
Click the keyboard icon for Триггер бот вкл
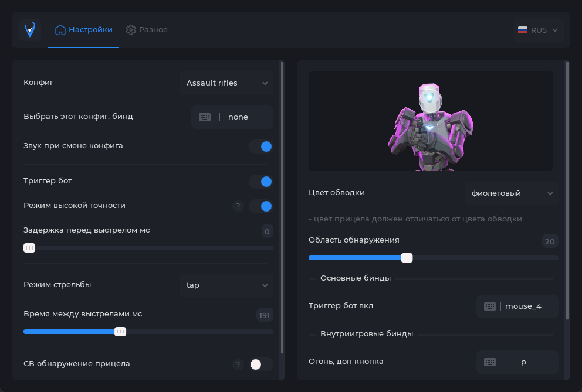point(490,306)
